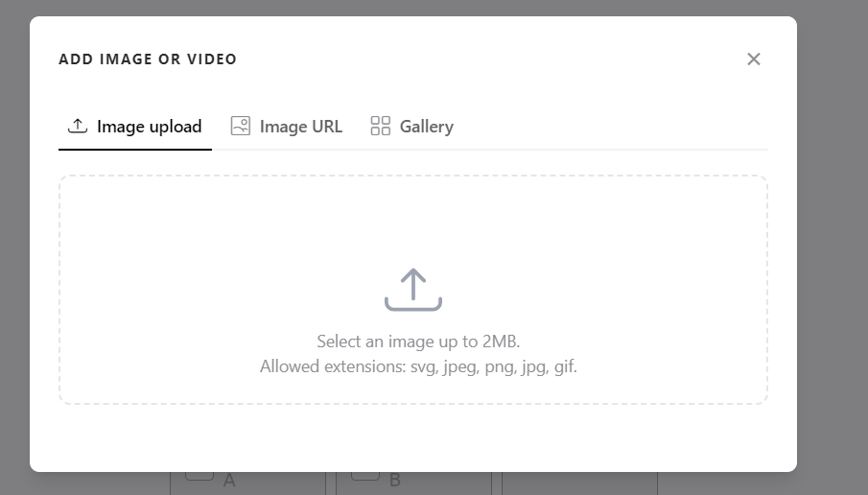Click the dimmed backdrop left of the dialog
The height and width of the screenshot is (495, 868).
[x=14, y=240]
